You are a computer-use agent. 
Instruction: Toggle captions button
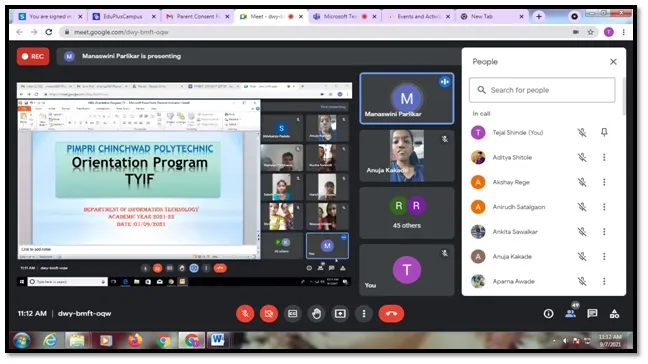point(293,314)
